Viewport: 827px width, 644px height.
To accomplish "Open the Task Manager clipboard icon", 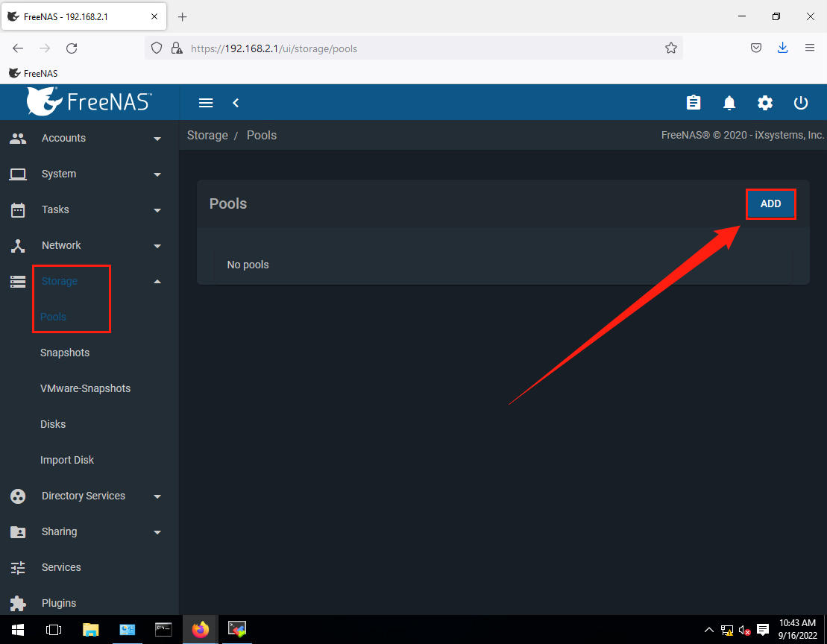I will [x=694, y=102].
